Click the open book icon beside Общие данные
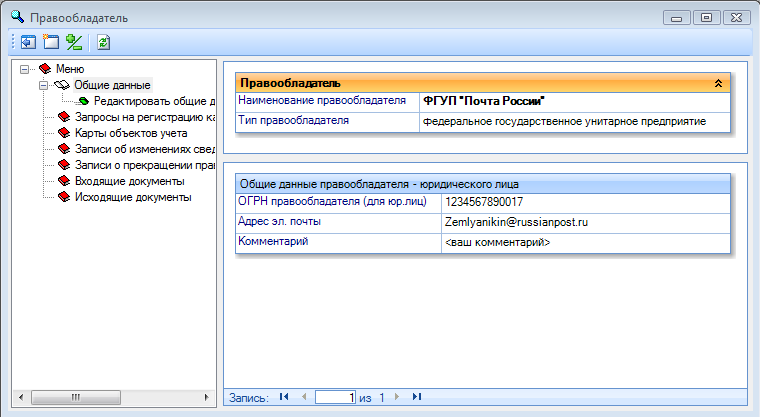 (62, 85)
